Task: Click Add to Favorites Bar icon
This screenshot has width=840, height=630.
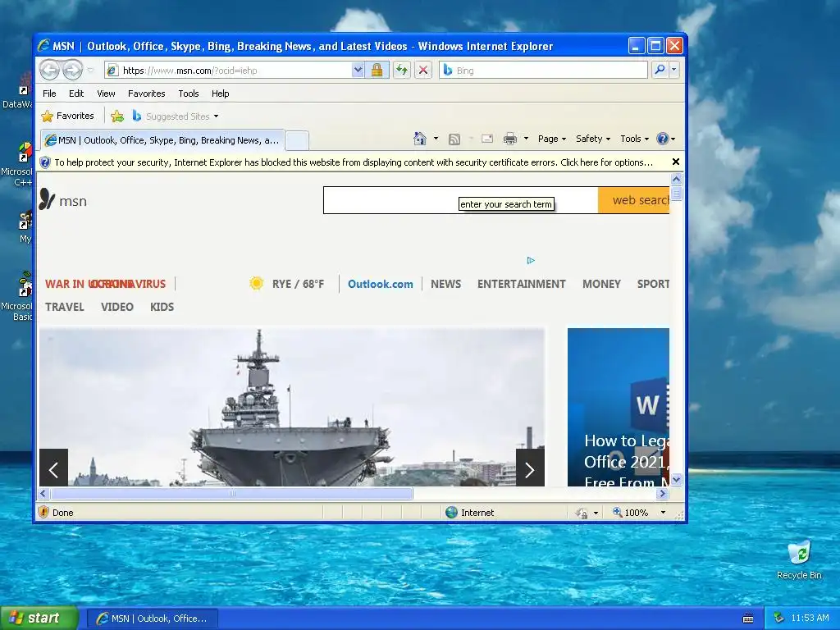Action: (x=116, y=116)
